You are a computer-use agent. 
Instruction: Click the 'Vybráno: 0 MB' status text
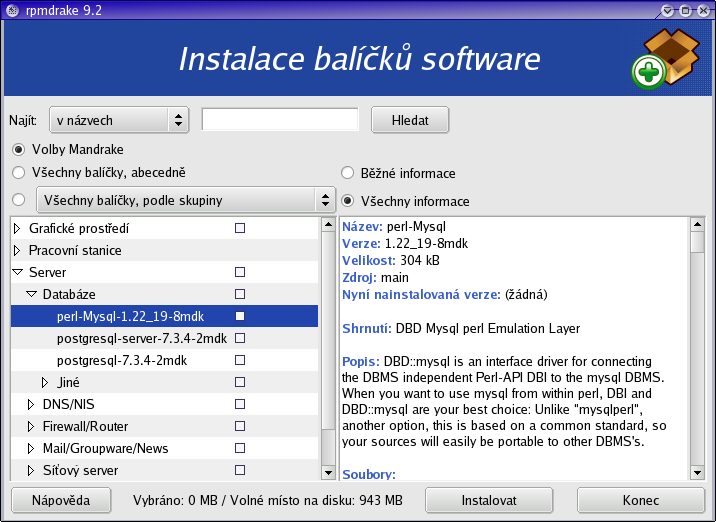[x=175, y=500]
